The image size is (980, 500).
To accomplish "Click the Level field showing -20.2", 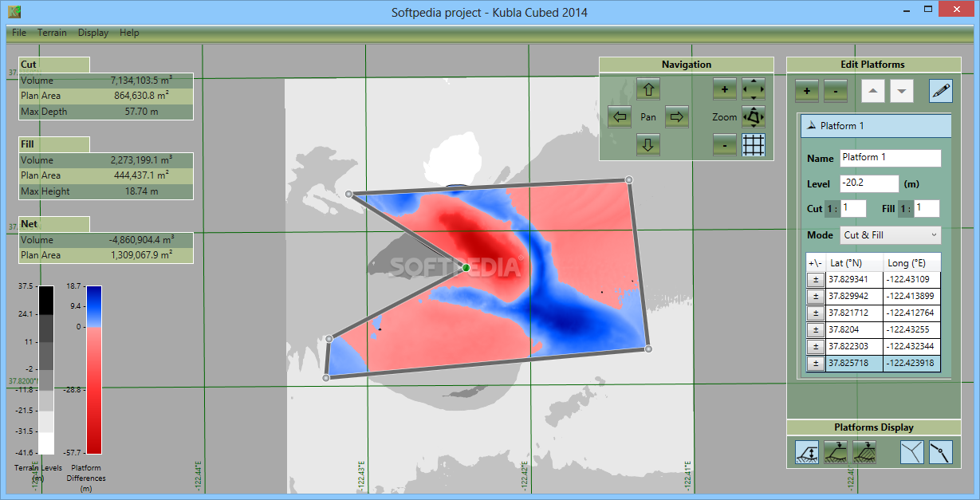I will (x=869, y=183).
